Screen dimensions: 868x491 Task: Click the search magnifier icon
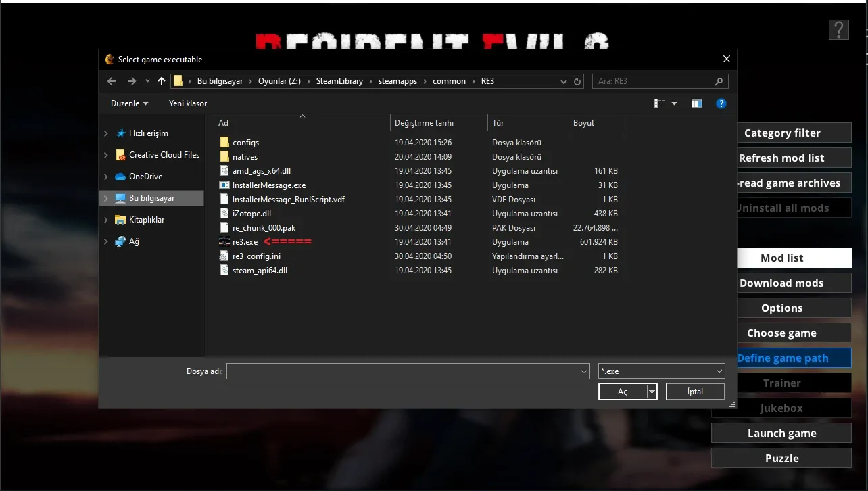[719, 81]
